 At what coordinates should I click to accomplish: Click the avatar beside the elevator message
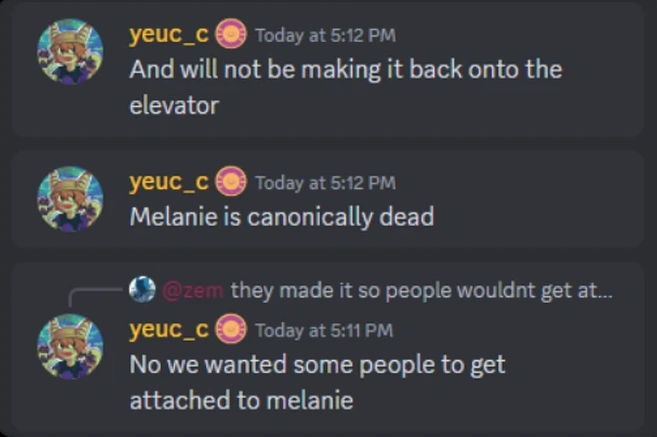tap(70, 52)
